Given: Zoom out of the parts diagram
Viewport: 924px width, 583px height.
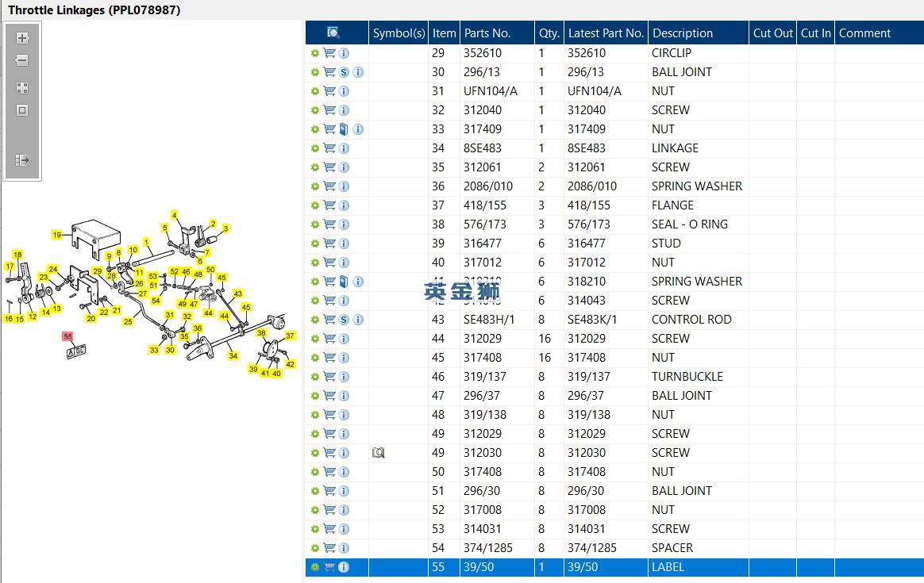Looking at the screenshot, I should coord(21,60).
